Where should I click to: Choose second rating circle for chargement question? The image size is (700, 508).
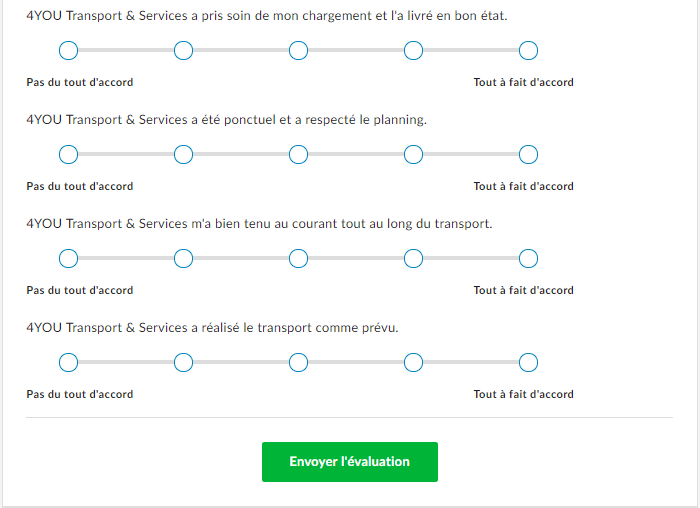coord(183,50)
